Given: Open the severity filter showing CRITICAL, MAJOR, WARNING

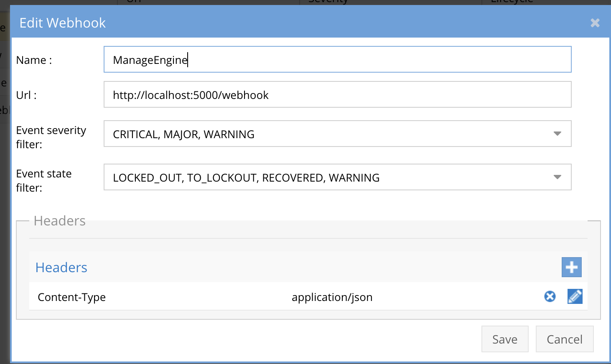Looking at the screenshot, I should tap(338, 134).
